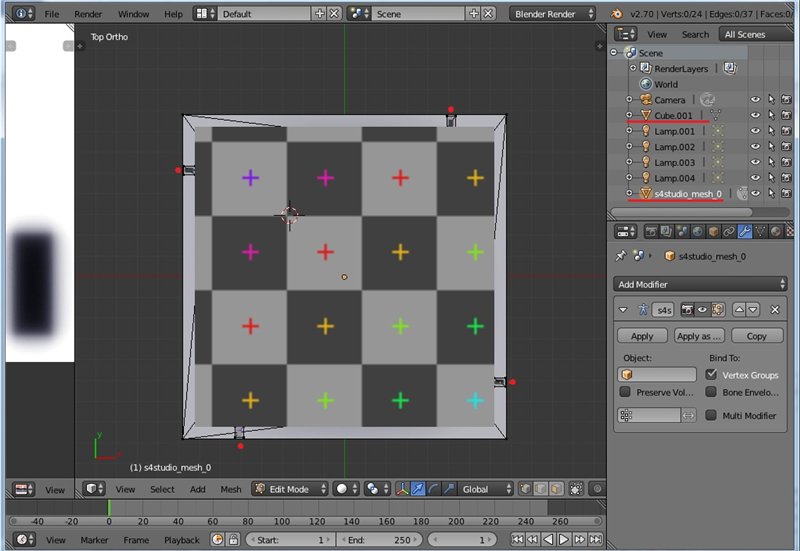Toggle the 3D manipulator axes icon

click(402, 489)
